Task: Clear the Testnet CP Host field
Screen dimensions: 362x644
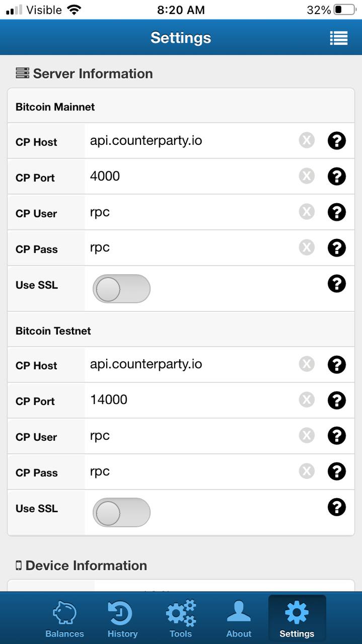Action: pos(307,364)
